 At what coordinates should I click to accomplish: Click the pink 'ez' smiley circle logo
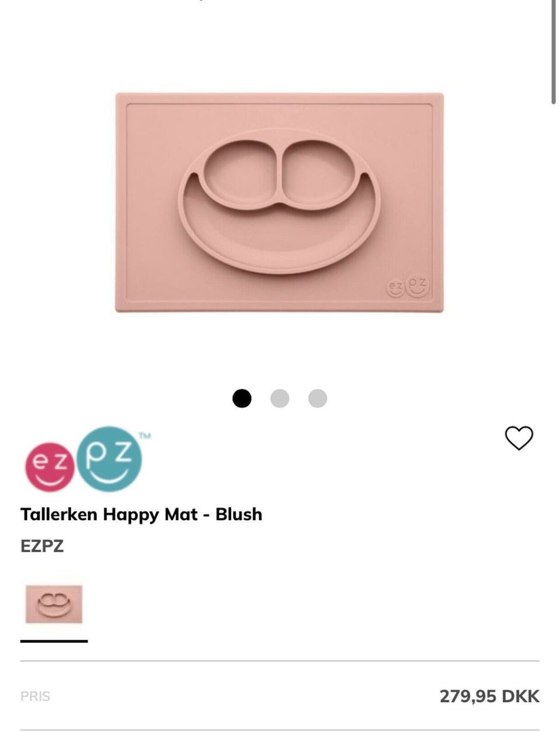[50, 466]
